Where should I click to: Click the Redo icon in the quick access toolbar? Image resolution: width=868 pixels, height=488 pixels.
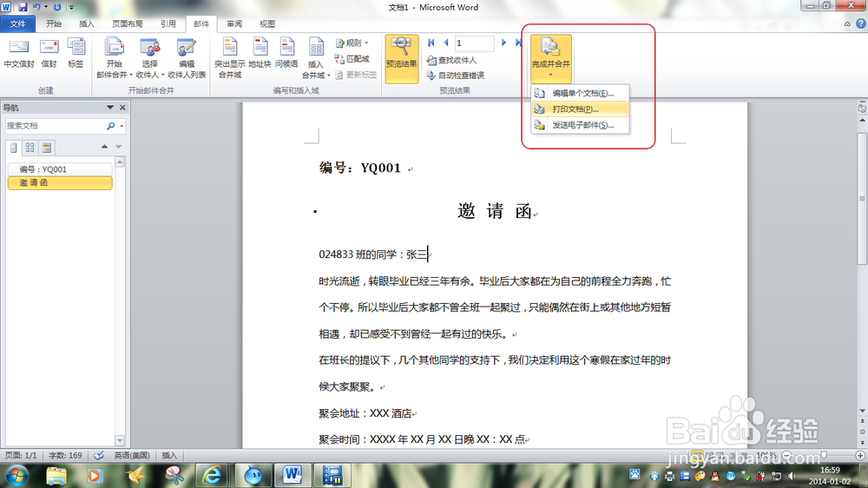pyautogui.click(x=57, y=7)
